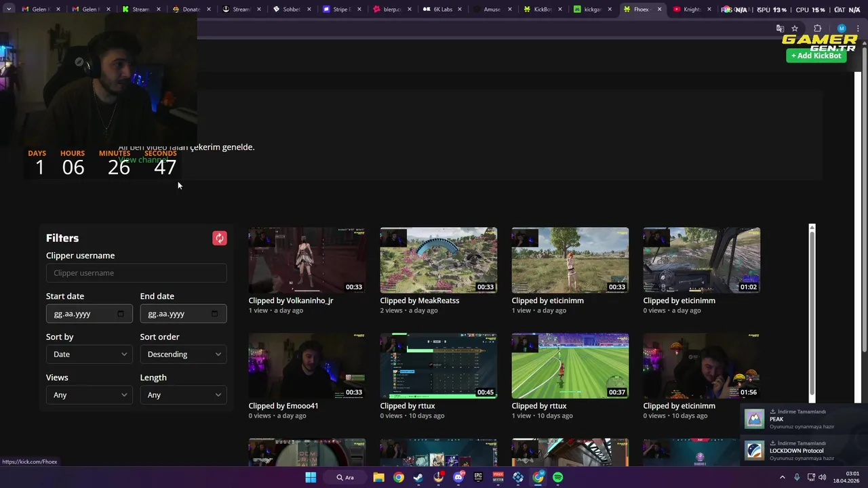Open calendar picker in End date field
Screen dimensions: 868x488
pyautogui.click(x=215, y=314)
